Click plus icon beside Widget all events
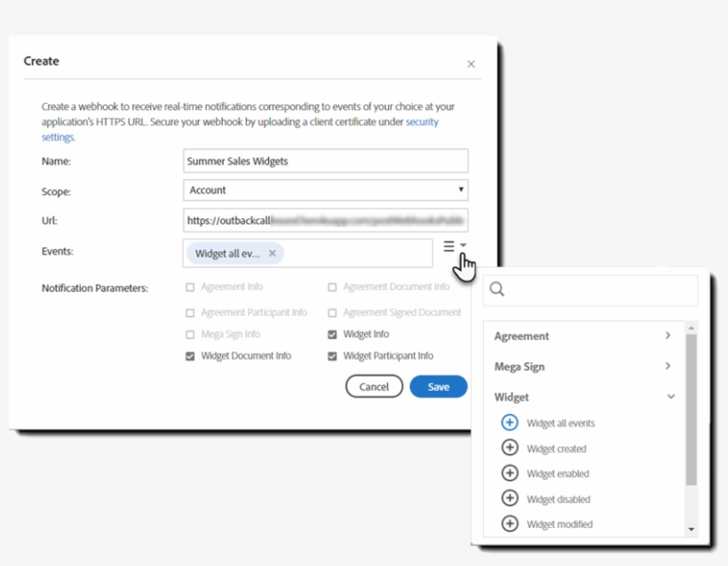The image size is (728, 566). (510, 422)
